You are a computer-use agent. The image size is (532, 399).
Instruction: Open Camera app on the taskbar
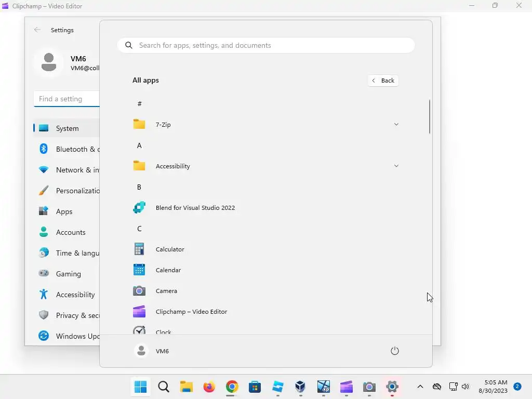click(x=369, y=387)
